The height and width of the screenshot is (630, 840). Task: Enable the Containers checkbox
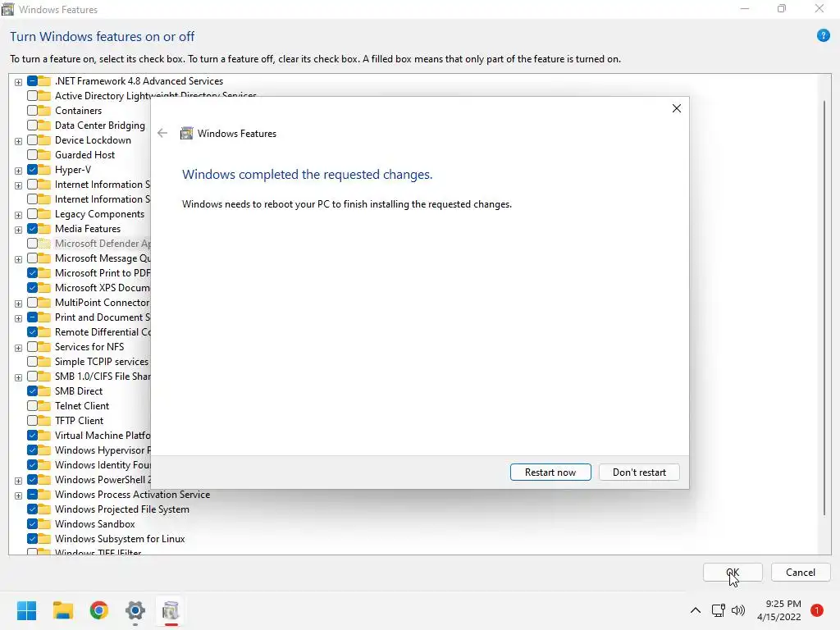(x=32, y=111)
